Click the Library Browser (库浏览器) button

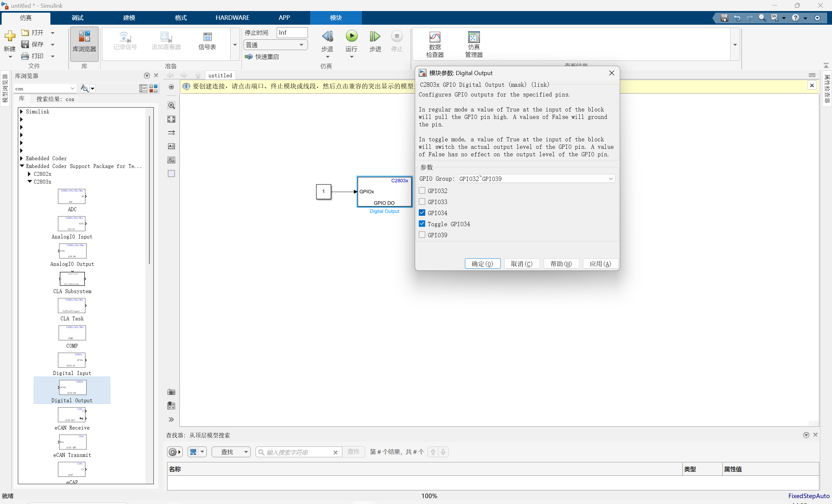coord(84,42)
